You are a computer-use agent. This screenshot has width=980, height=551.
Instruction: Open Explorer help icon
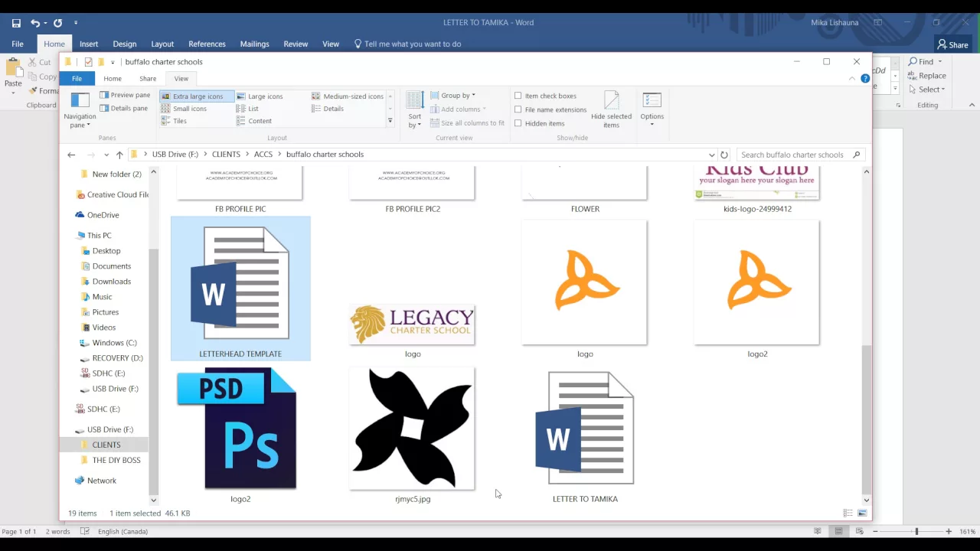[865, 78]
